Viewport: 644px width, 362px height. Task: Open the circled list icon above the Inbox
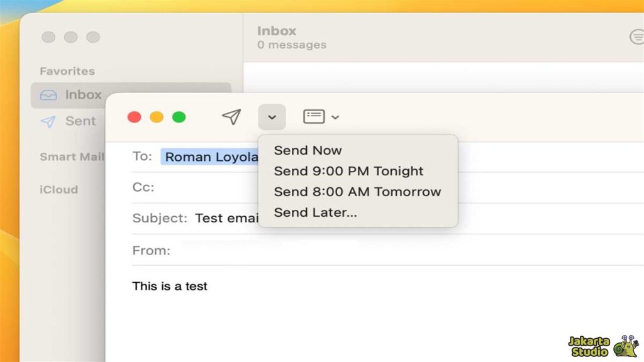click(638, 36)
